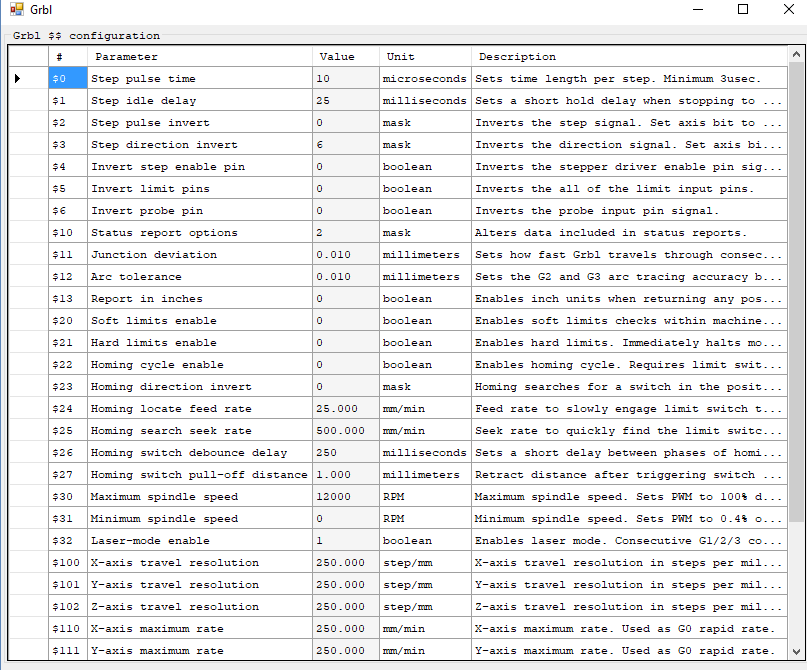Select the $10 number cell

[68, 233]
